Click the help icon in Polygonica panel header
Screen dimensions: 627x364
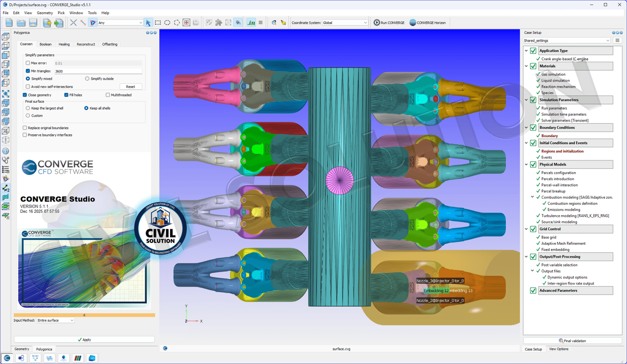148,33
